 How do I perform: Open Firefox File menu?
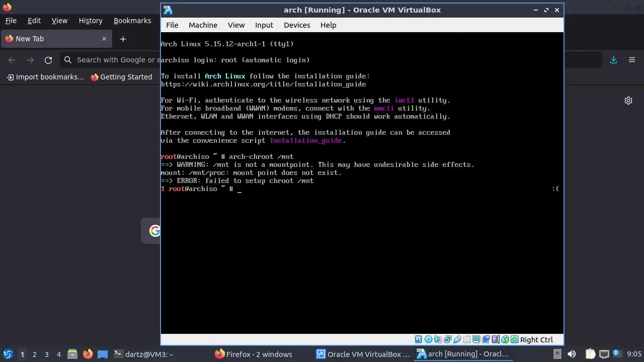click(11, 21)
